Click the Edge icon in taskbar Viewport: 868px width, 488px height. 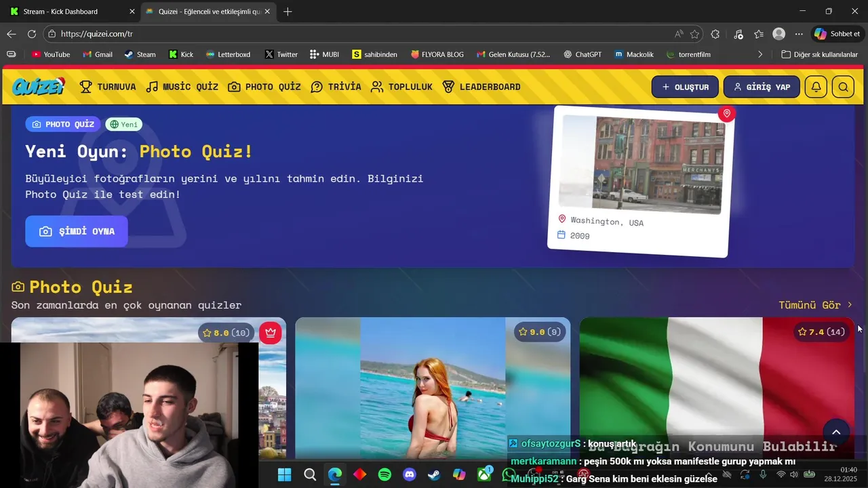[x=335, y=474]
